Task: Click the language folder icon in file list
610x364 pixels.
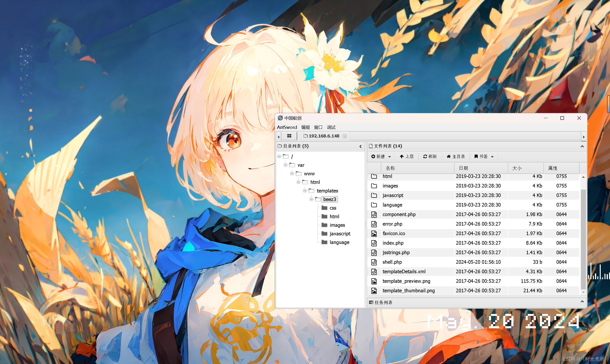Action: pos(374,205)
